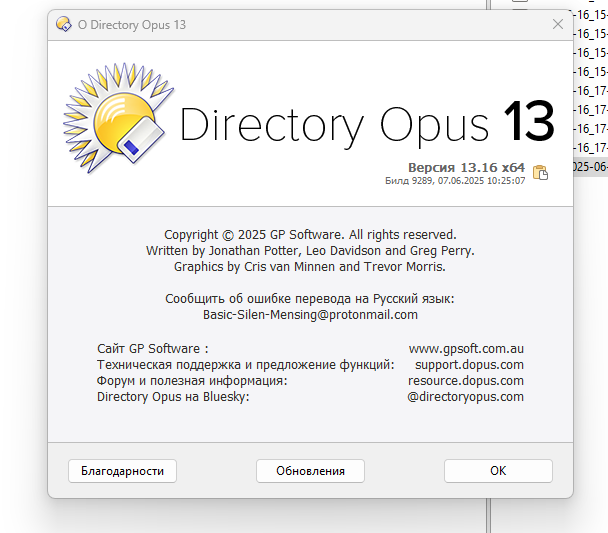Click the Directory Opus sun logo
Image resolution: width=608 pixels, height=533 pixels.
(118, 118)
